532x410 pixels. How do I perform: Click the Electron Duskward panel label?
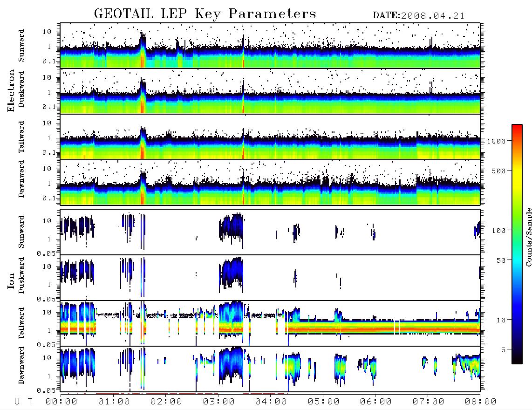pyautogui.click(x=21, y=89)
